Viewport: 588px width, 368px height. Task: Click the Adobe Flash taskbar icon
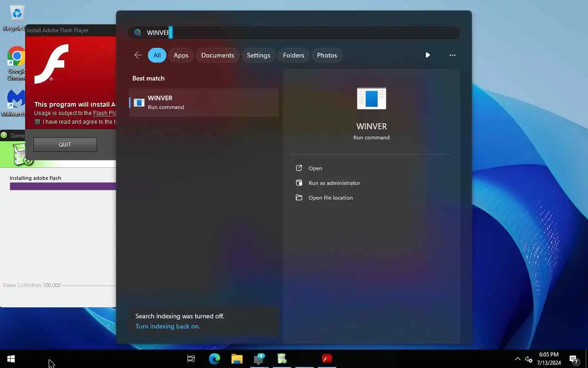327,359
